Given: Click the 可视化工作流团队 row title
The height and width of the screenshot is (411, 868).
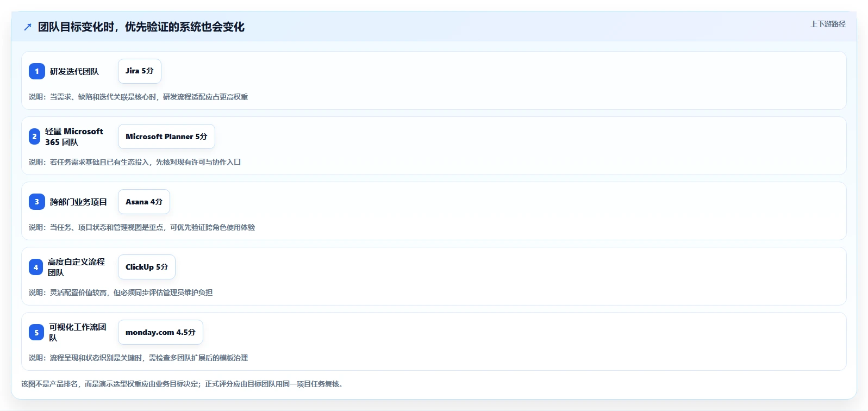Looking at the screenshot, I should click(78, 332).
